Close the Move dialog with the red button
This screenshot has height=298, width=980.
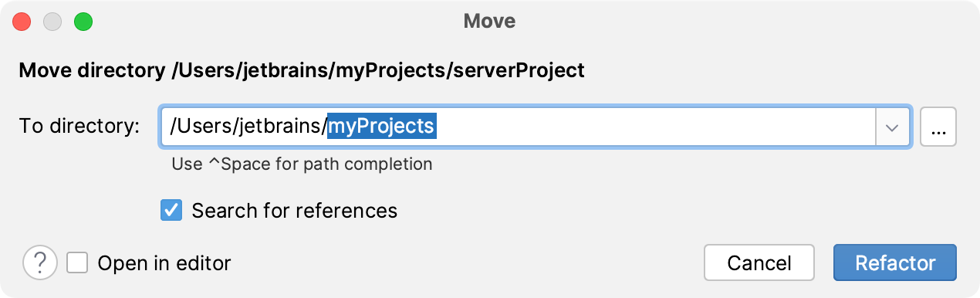click(22, 21)
